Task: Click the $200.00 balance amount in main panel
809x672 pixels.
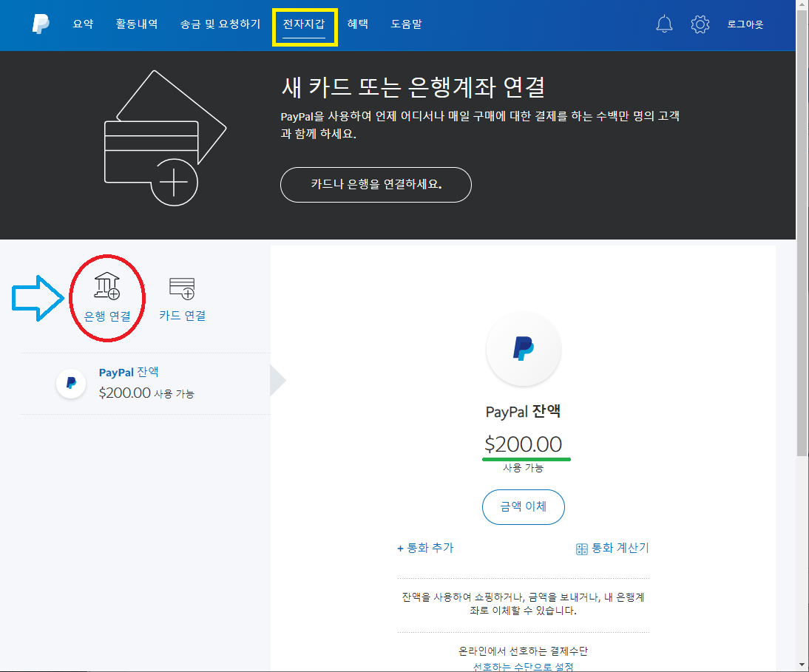Action: (x=523, y=444)
